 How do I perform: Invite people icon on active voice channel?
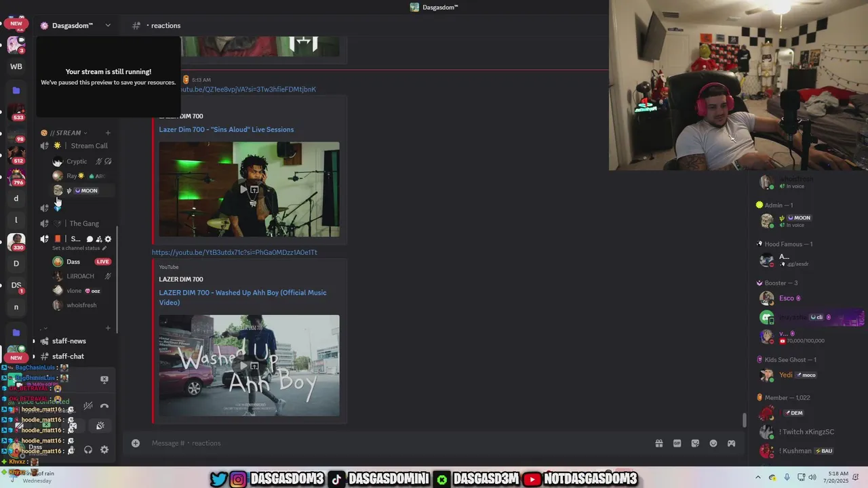click(99, 239)
